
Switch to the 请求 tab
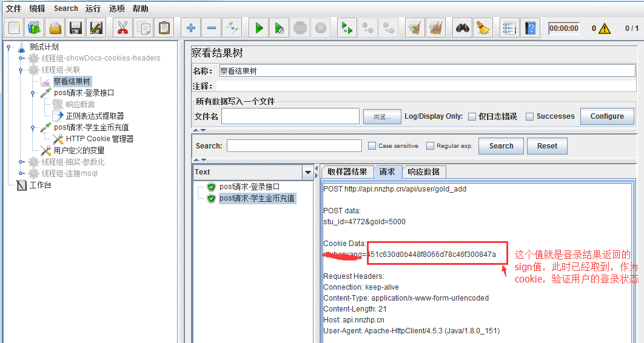(x=387, y=172)
